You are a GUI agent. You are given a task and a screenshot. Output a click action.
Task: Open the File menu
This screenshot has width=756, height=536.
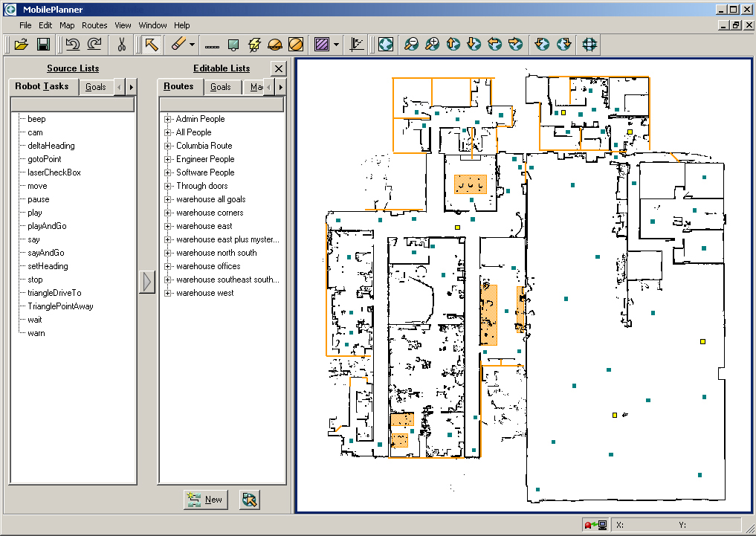25,25
